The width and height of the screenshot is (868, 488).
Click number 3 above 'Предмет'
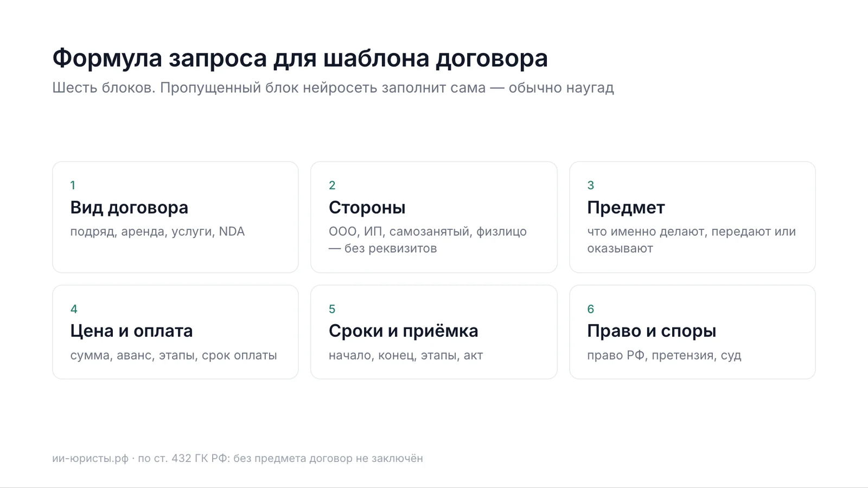[x=591, y=185]
